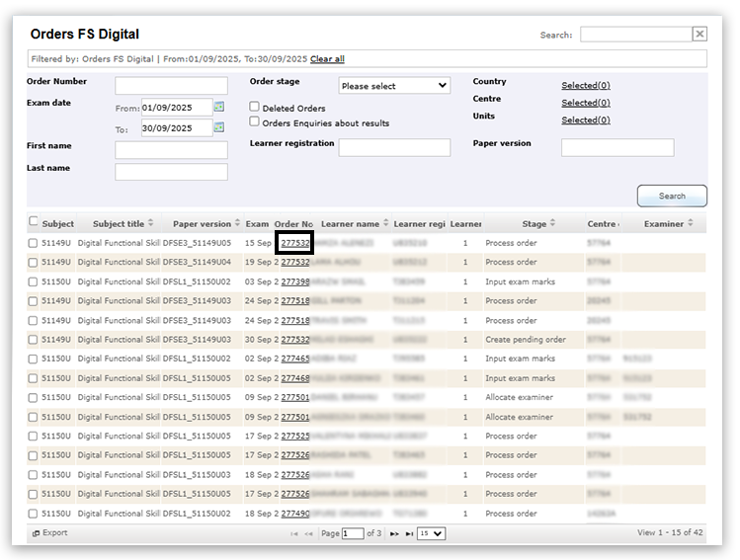The image size is (740, 560).
Task: Open the Country Selected(0) picker
Action: pyautogui.click(x=586, y=86)
